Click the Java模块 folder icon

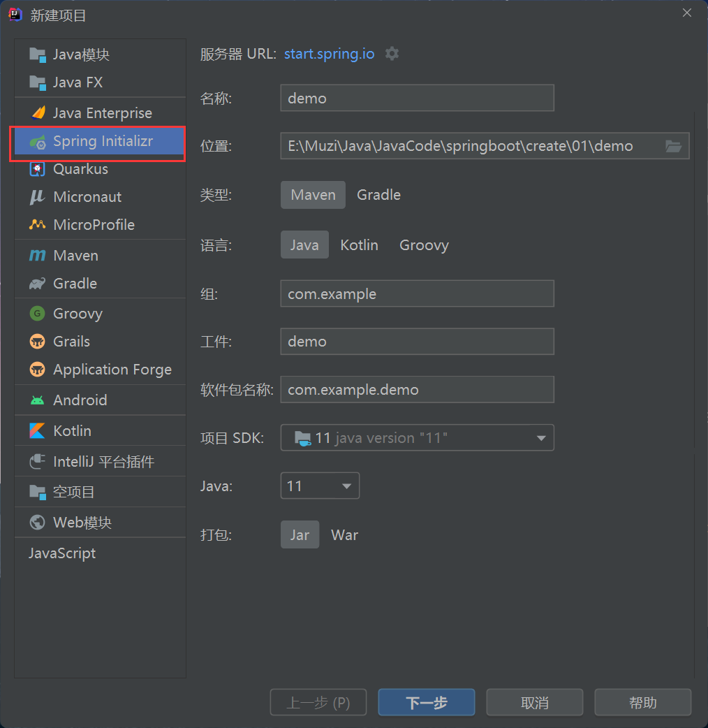tap(38, 54)
